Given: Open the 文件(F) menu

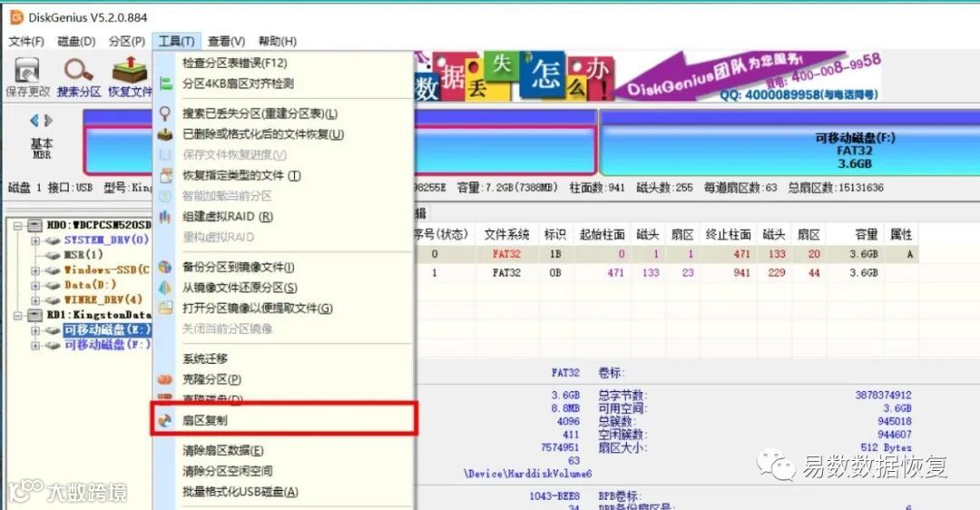Looking at the screenshot, I should (x=26, y=41).
